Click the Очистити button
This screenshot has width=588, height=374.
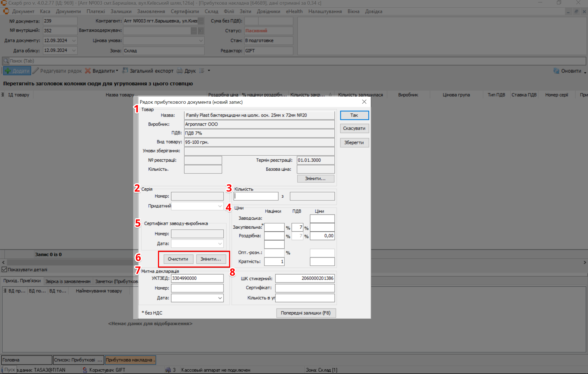click(x=178, y=259)
